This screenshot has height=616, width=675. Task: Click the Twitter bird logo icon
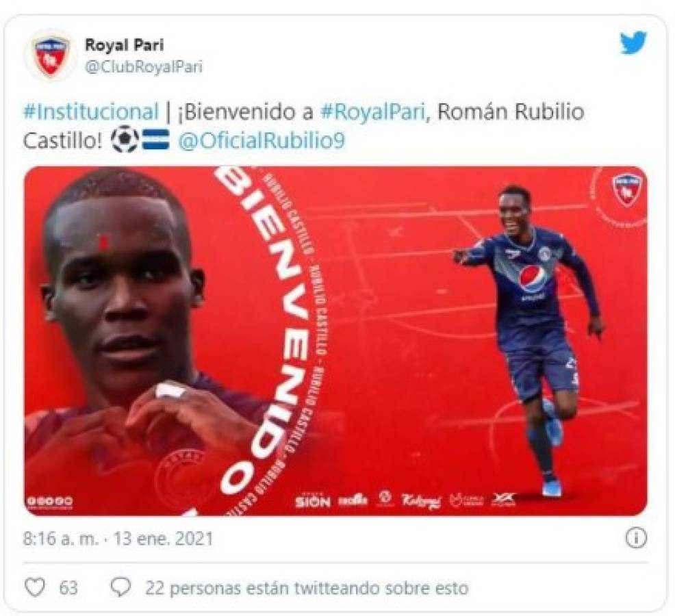tap(633, 42)
